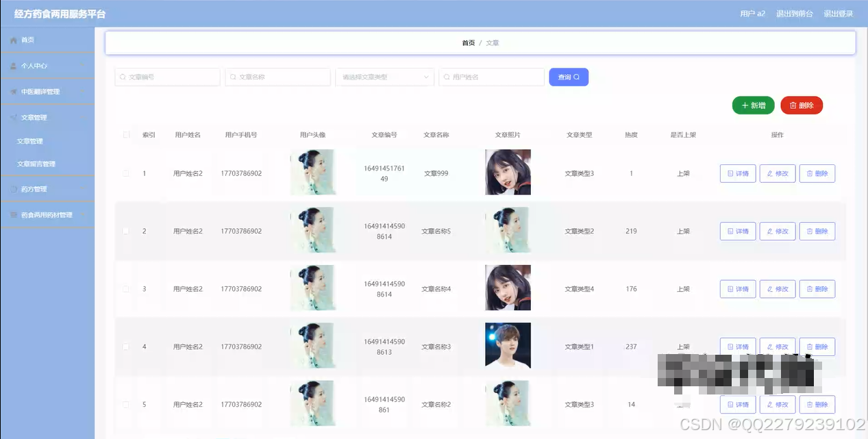Expand the 个人中心 sidebar section
The width and height of the screenshot is (868, 439).
(48, 66)
